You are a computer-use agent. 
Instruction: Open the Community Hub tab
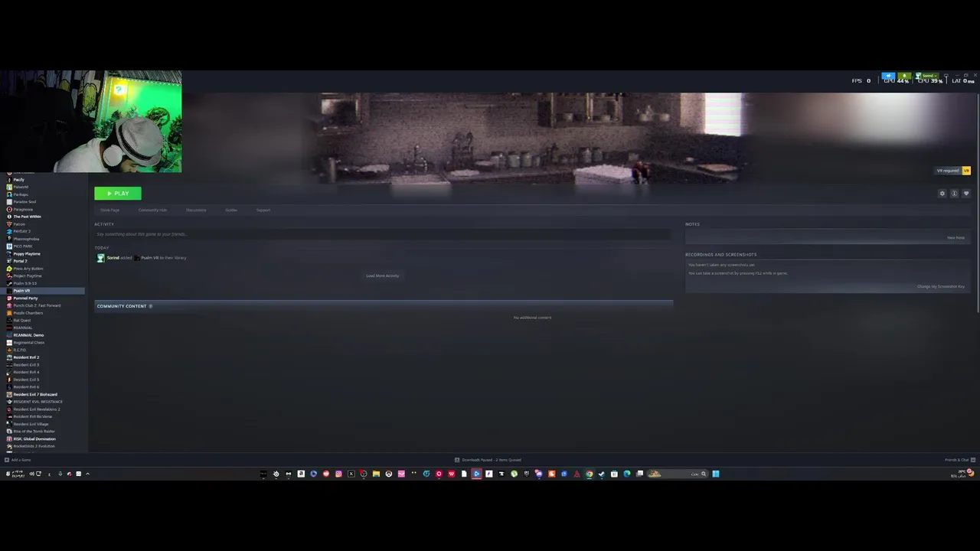point(152,210)
